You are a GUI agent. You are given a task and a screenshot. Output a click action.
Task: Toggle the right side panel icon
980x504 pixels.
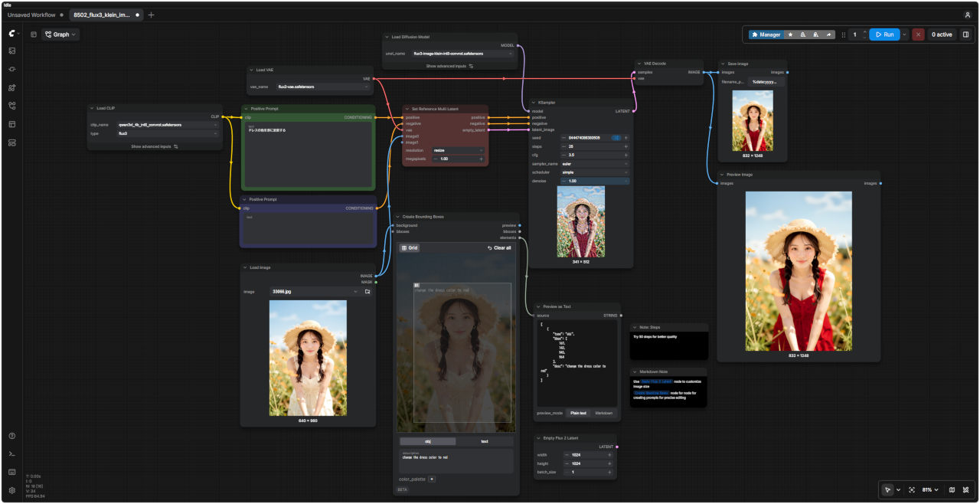[965, 34]
